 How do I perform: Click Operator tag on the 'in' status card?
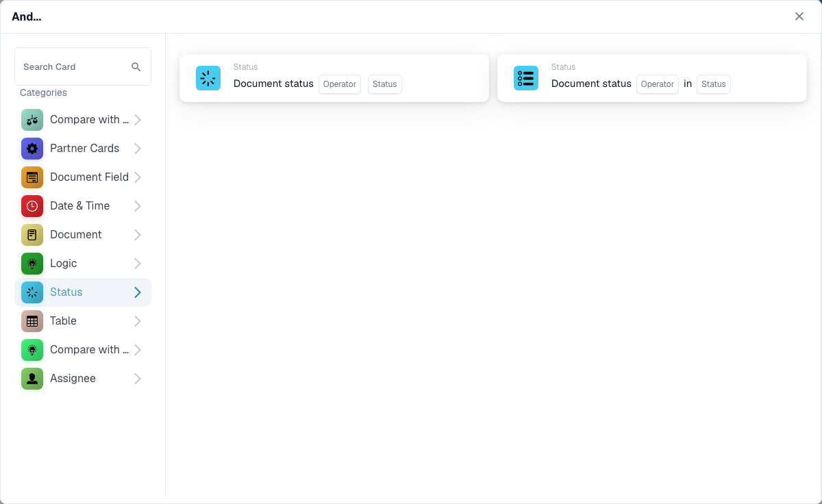[x=658, y=84]
